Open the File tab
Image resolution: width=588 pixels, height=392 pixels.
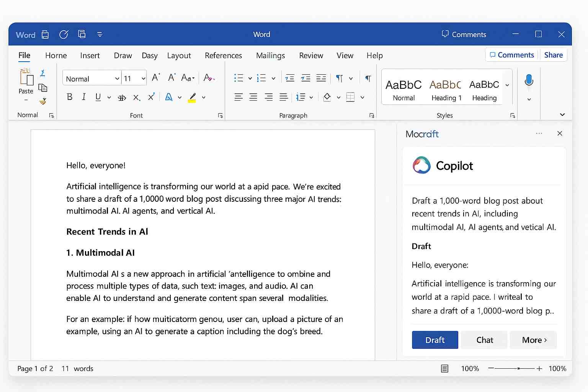pyautogui.click(x=24, y=56)
